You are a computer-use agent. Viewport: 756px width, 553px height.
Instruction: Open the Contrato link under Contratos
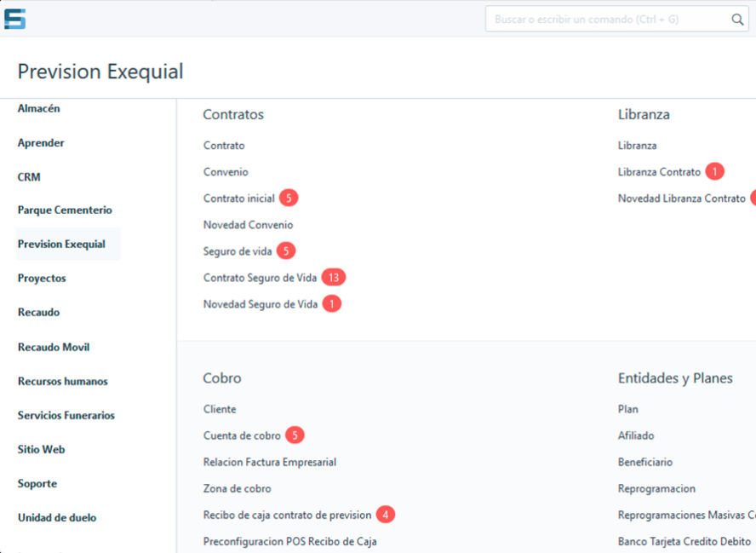tap(224, 145)
